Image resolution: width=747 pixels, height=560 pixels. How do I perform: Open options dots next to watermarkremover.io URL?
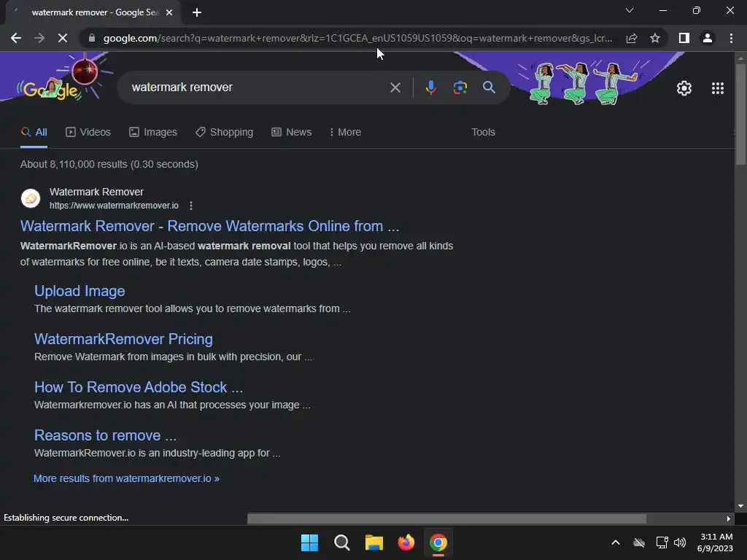191,206
